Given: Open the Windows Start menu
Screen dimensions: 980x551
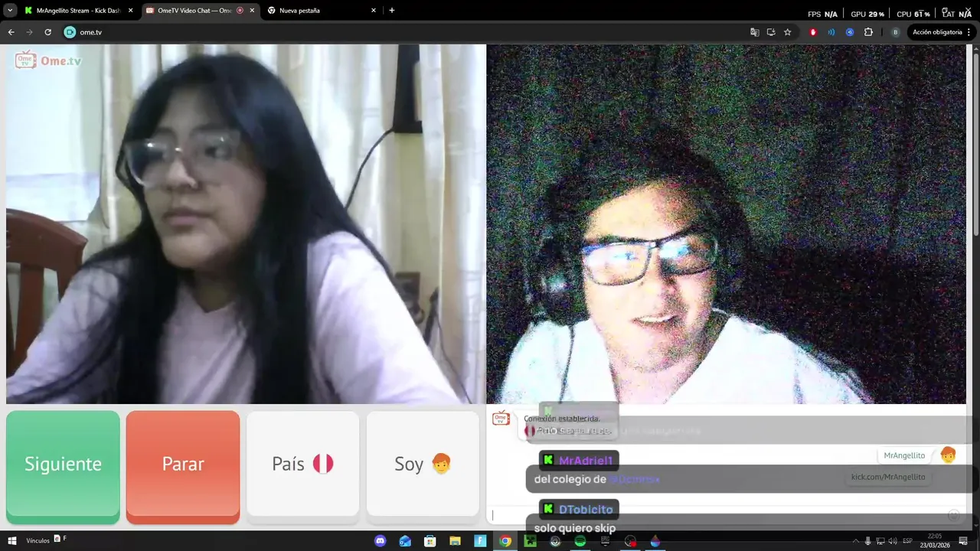Looking at the screenshot, I should pyautogui.click(x=11, y=541).
